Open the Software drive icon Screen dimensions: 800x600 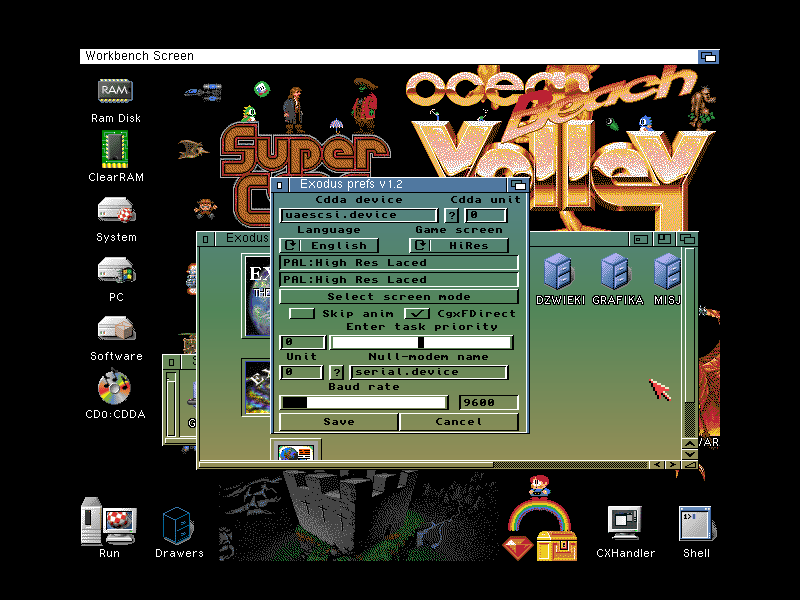pos(116,329)
